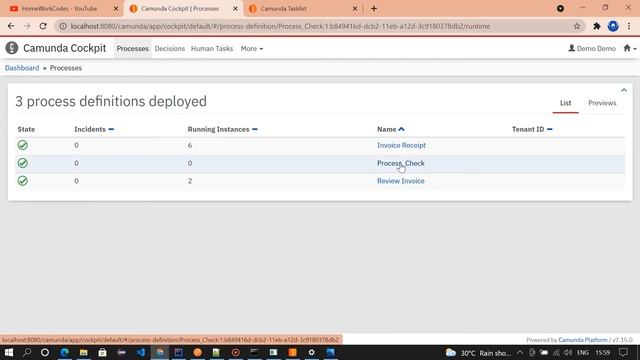Open the Invoice Receipt process definition

coord(401,145)
